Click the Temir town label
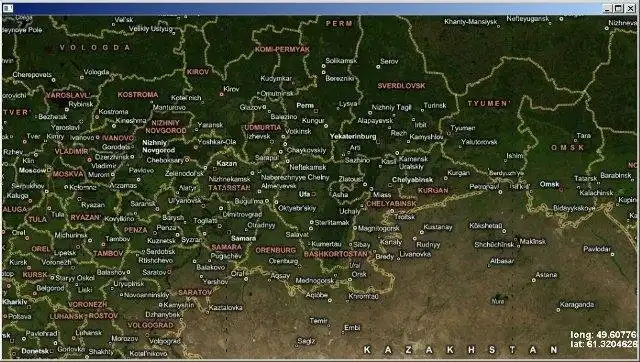The height and width of the screenshot is (362, 640). point(318,321)
